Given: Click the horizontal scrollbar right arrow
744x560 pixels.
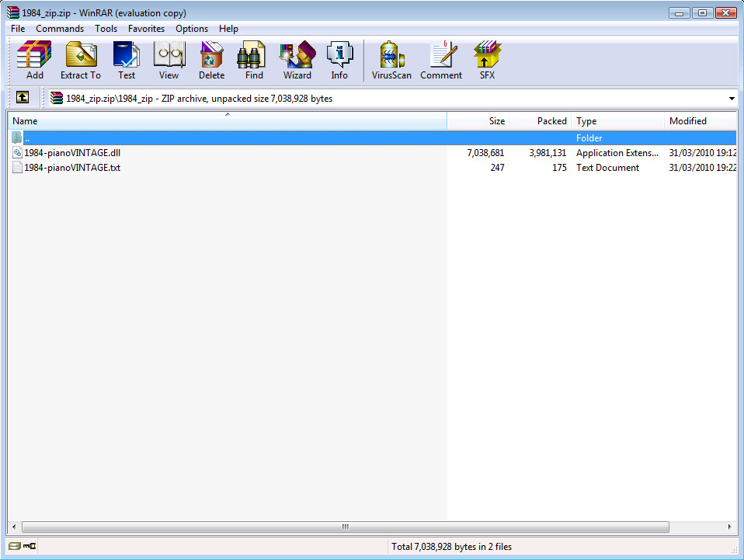Looking at the screenshot, I should [x=730, y=527].
